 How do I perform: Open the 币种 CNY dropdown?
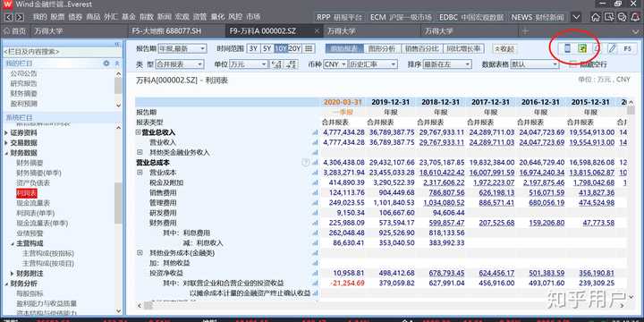click(x=335, y=64)
